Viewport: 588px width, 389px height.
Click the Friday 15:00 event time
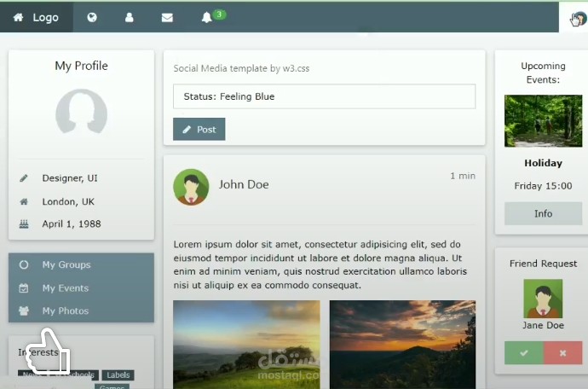pyautogui.click(x=544, y=186)
